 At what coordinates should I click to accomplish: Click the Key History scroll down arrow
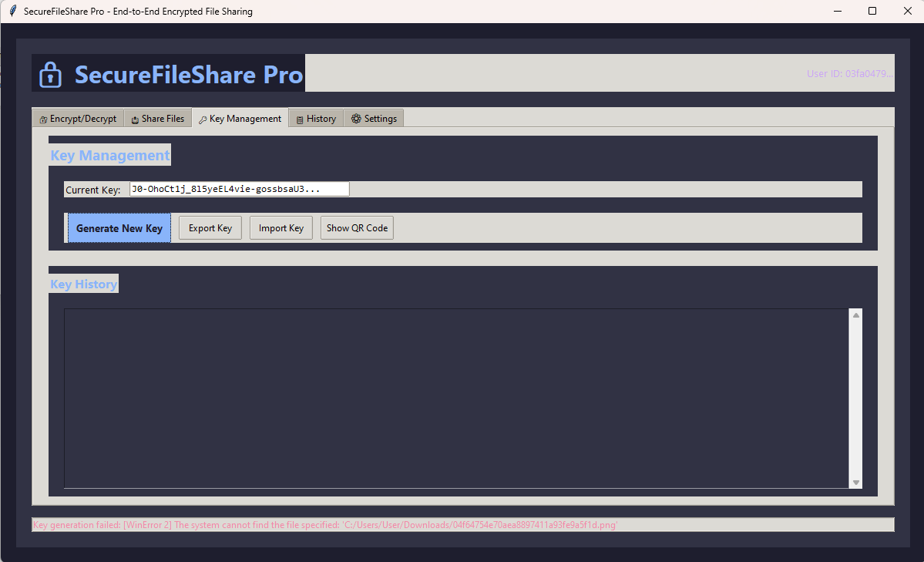click(x=855, y=482)
